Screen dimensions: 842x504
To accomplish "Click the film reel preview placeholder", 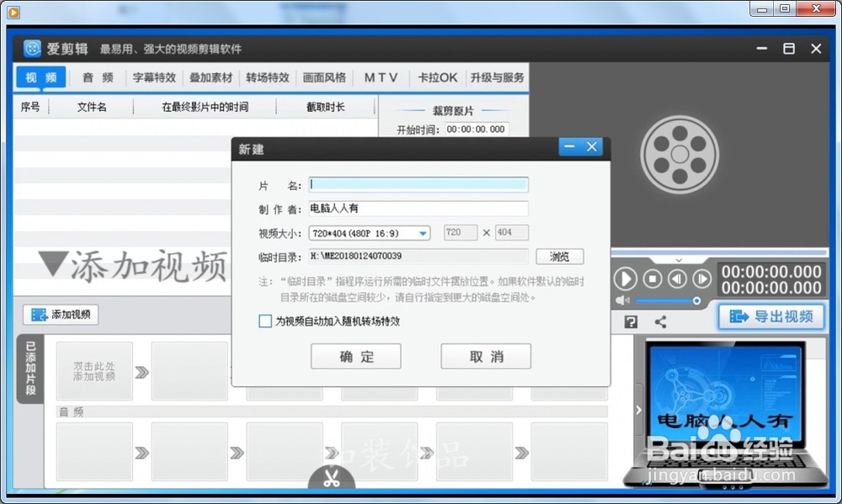I will coord(679,155).
